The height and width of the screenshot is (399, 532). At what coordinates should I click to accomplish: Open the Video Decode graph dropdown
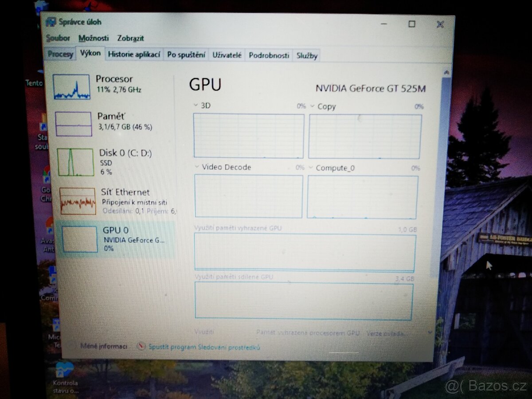197,167
